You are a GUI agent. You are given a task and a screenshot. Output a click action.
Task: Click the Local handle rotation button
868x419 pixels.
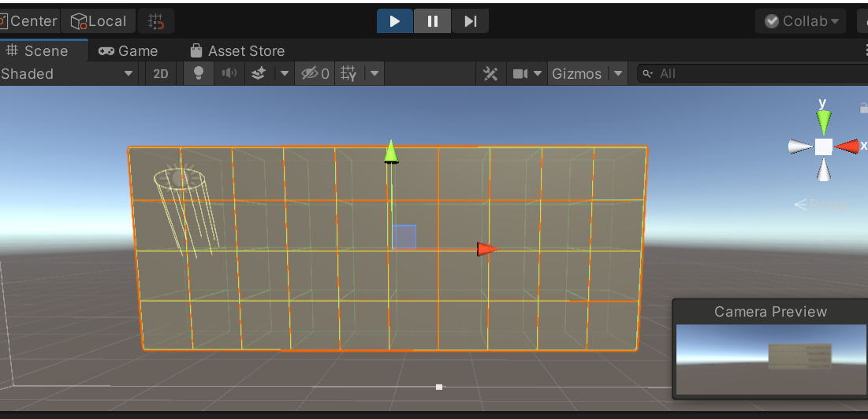click(x=98, y=21)
